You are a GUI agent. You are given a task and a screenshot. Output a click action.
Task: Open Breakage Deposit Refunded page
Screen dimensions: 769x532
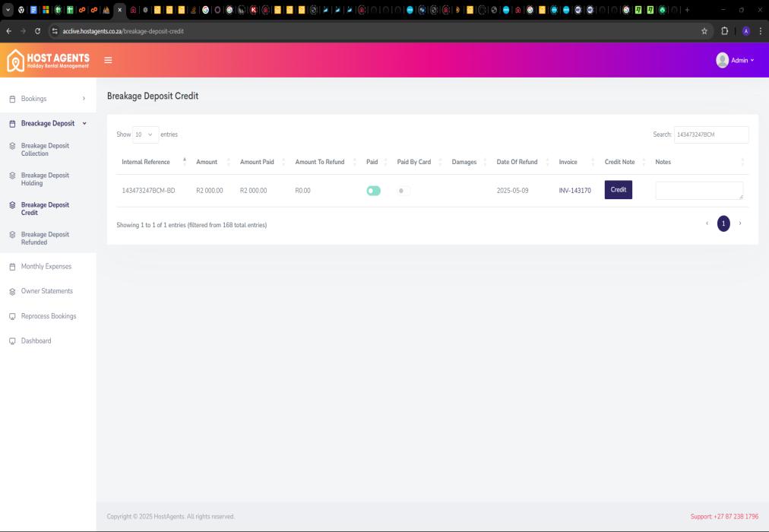pyautogui.click(x=45, y=238)
